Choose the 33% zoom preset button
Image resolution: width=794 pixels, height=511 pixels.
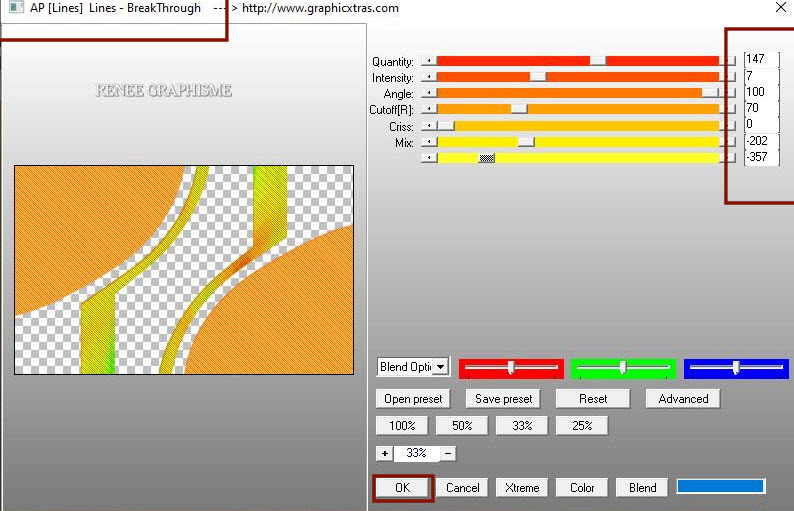pos(522,425)
